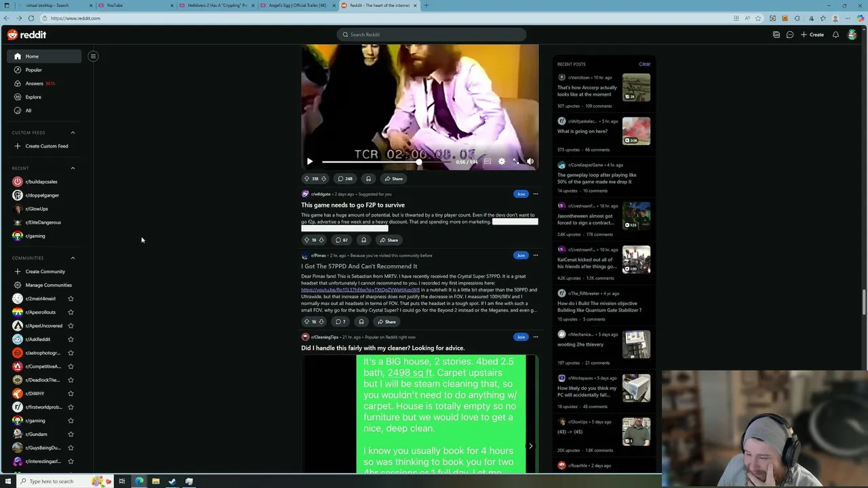
Task: Downvote the post with 318 votes
Action: tap(323, 179)
